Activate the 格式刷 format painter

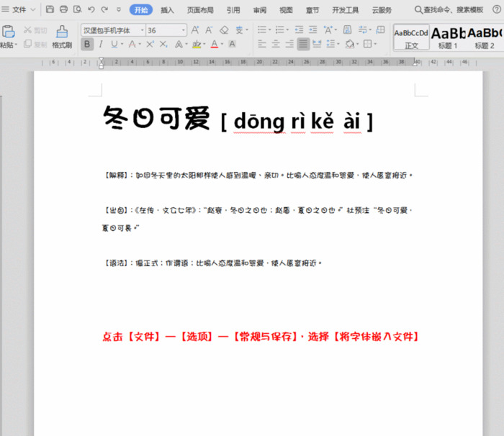(62, 37)
